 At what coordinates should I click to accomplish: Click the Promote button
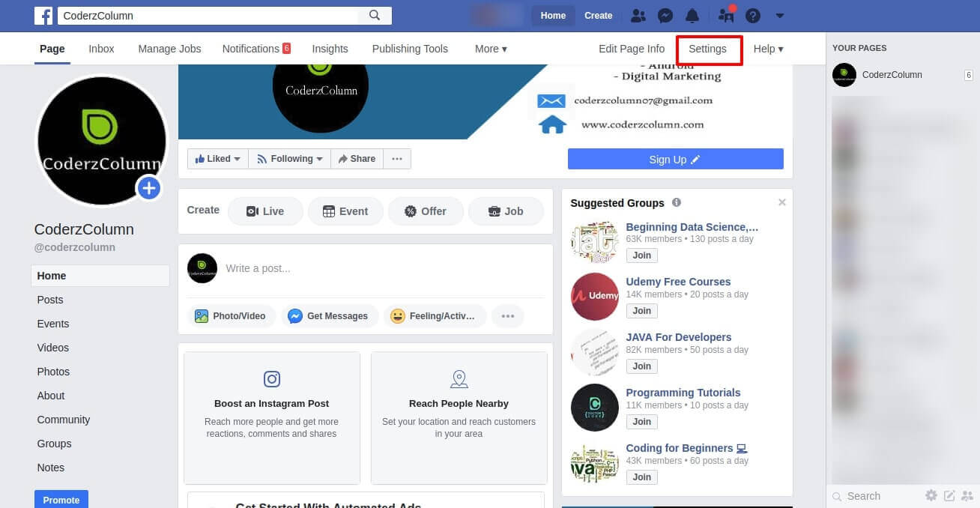pyautogui.click(x=61, y=500)
